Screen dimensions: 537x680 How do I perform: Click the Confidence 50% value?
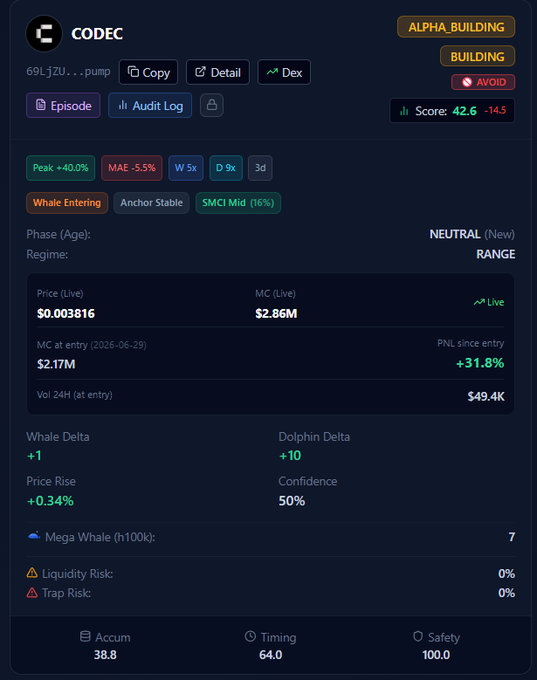292,501
